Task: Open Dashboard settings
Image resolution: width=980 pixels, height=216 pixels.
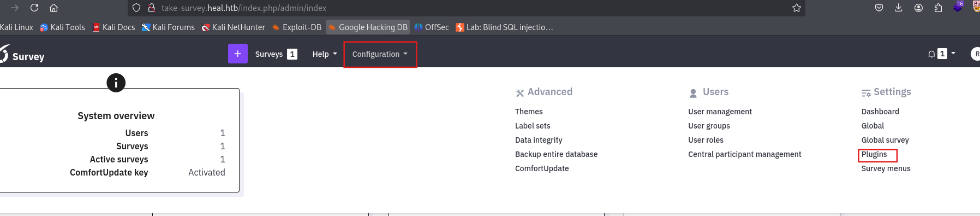Action: pos(880,112)
